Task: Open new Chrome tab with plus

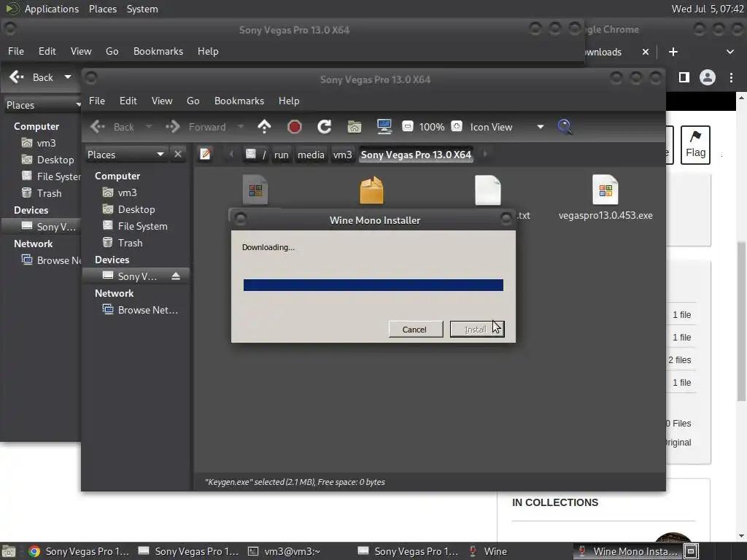Action: pyautogui.click(x=673, y=52)
